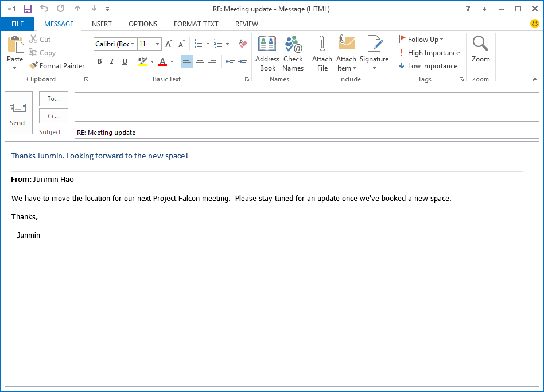Image resolution: width=544 pixels, height=392 pixels.
Task: Open the FILE menu
Action: pos(17,24)
